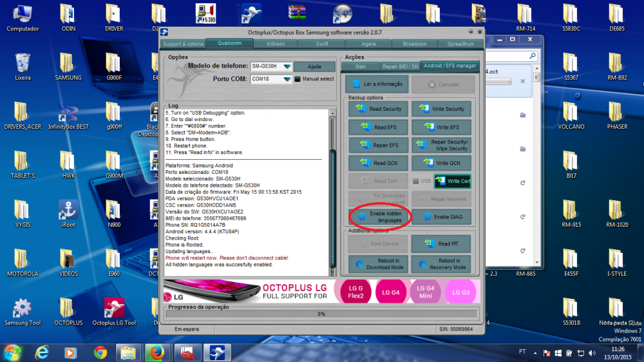The width and height of the screenshot is (644, 362).
Task: Open the Repair IMEI / SN tab
Action: pyautogui.click(x=400, y=66)
